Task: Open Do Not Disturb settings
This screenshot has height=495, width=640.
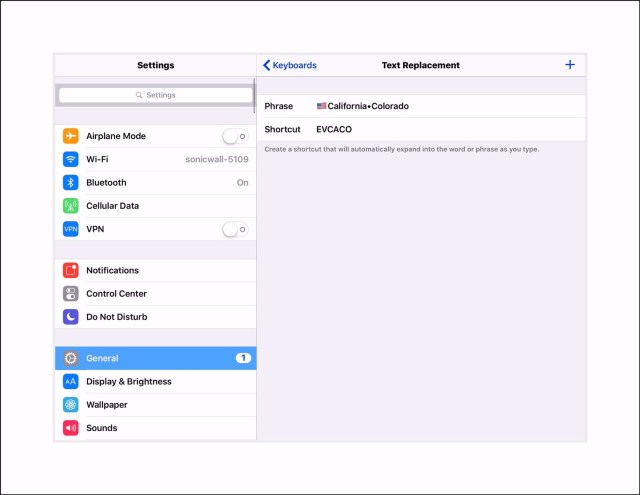Action: click(x=156, y=317)
